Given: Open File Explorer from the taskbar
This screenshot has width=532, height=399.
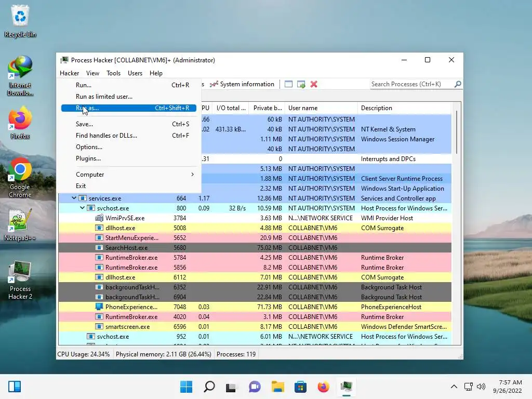Looking at the screenshot, I should click(277, 387).
